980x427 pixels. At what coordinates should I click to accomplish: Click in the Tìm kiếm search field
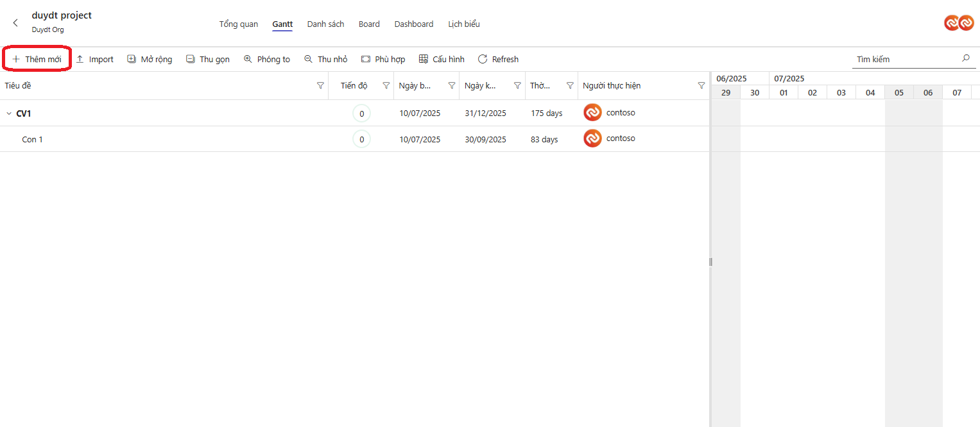[x=906, y=59]
